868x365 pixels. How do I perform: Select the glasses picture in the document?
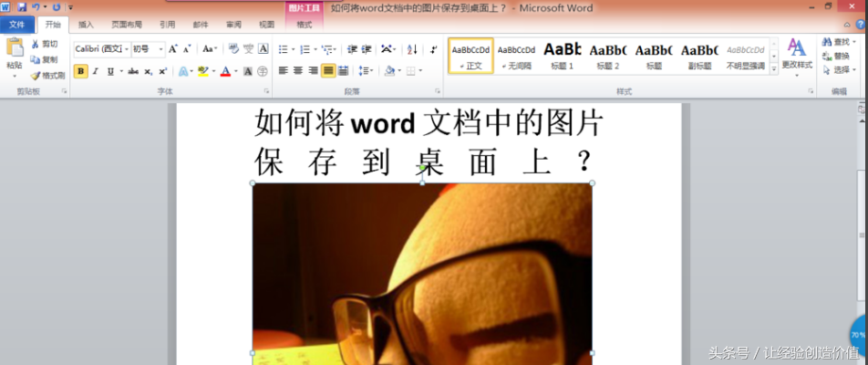pyautogui.click(x=422, y=274)
